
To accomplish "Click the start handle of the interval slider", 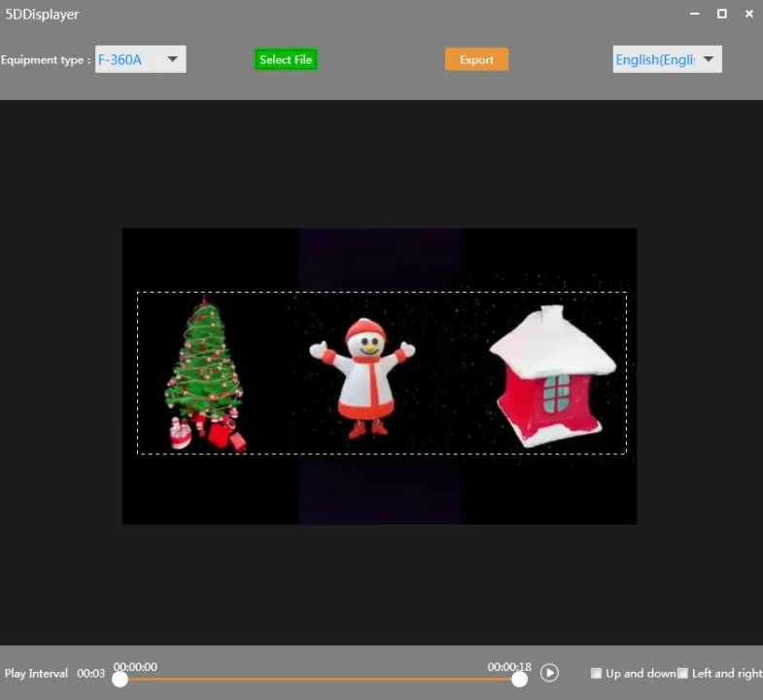I will tap(120, 679).
